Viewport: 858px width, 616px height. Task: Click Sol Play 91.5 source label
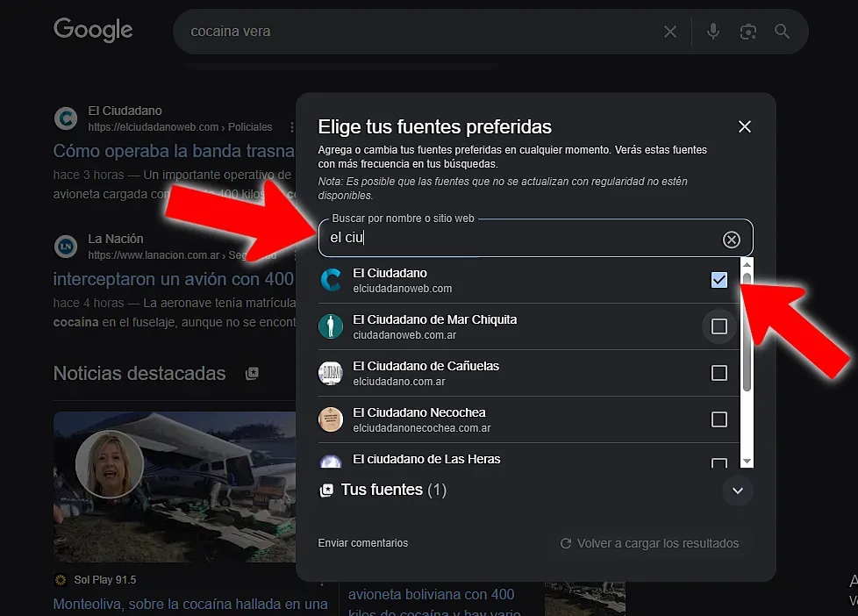[105, 579]
